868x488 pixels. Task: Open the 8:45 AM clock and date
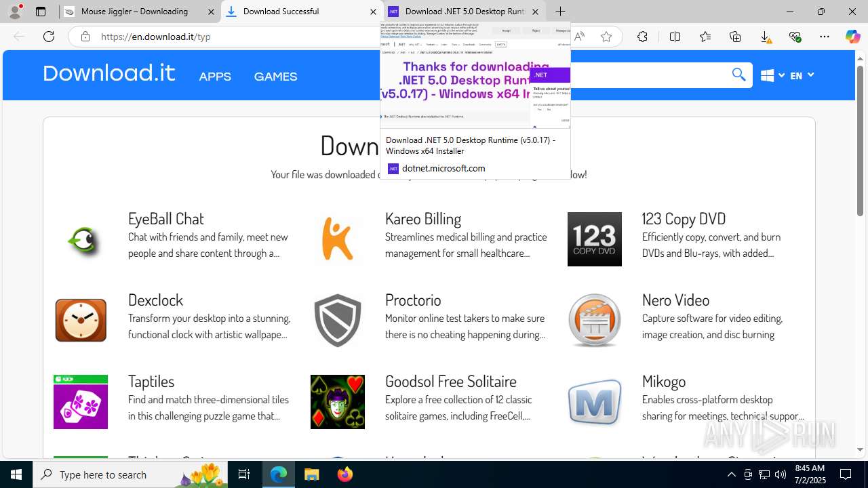click(x=809, y=474)
